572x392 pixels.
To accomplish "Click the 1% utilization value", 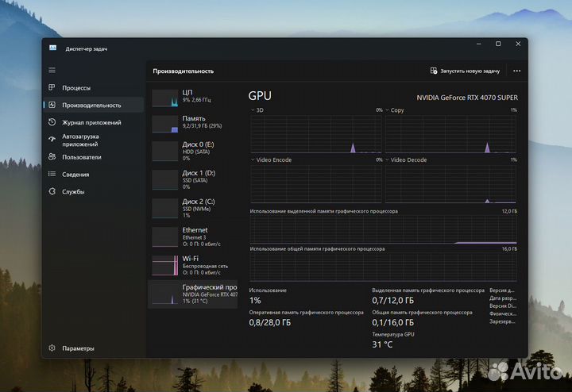I will point(255,301).
